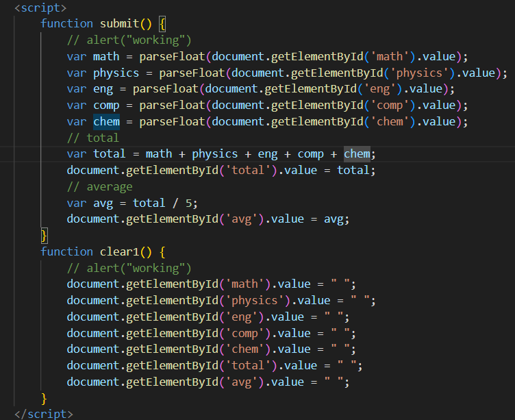The image size is (515, 420).
Task: Click chem in the total sum line
Action: click(357, 154)
